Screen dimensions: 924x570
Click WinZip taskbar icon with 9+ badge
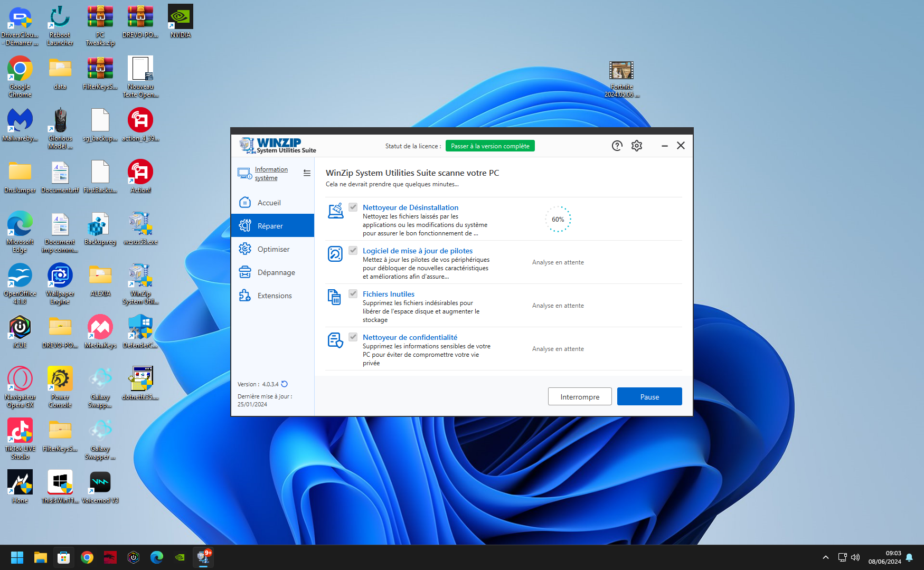click(203, 557)
